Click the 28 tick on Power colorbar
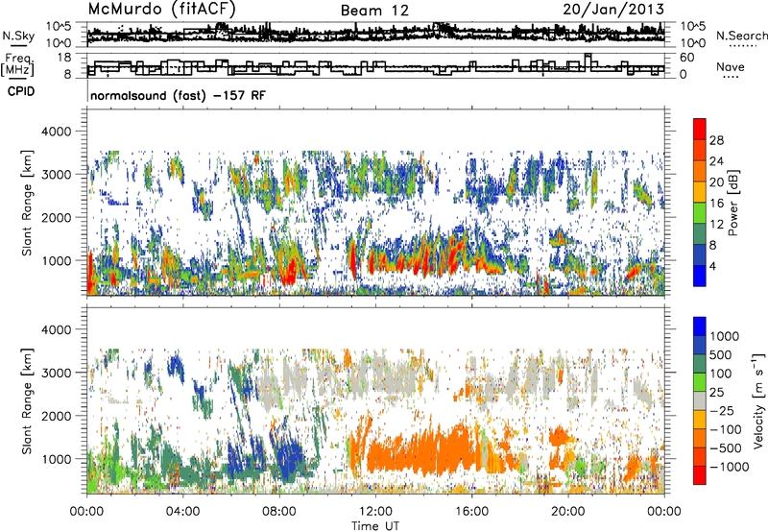The height and width of the screenshot is (532, 768). pyautogui.click(x=716, y=140)
